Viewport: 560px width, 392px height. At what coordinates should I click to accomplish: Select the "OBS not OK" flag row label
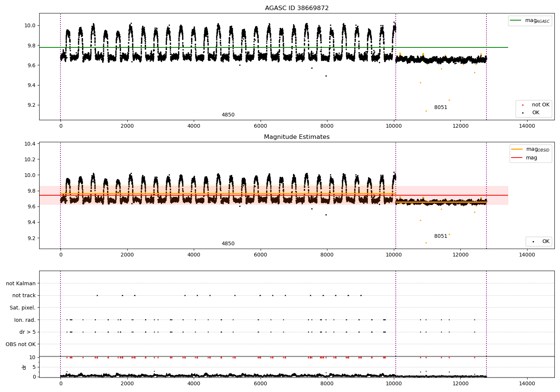[21, 345]
